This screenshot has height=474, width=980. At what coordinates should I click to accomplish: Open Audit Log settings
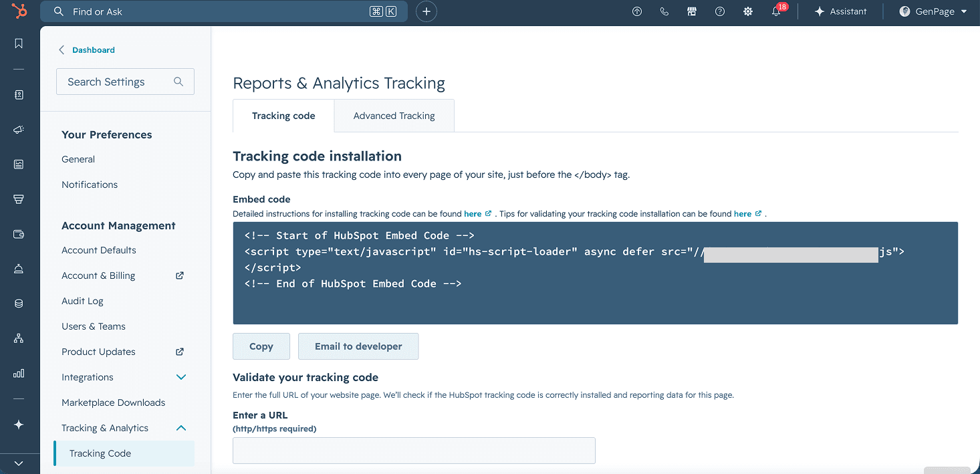click(82, 301)
